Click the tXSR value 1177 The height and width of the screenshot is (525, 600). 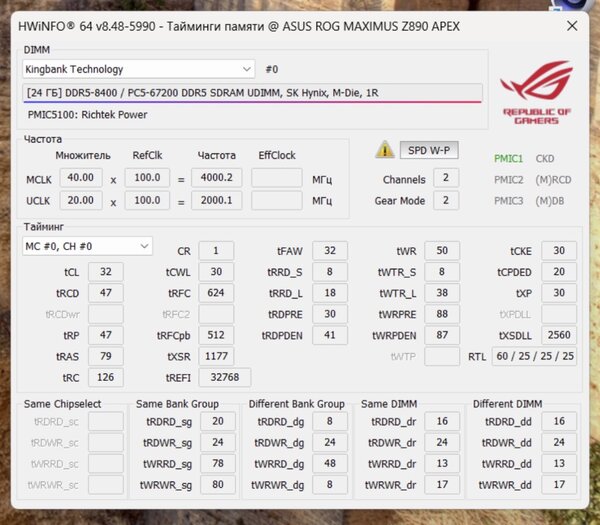pos(216,356)
